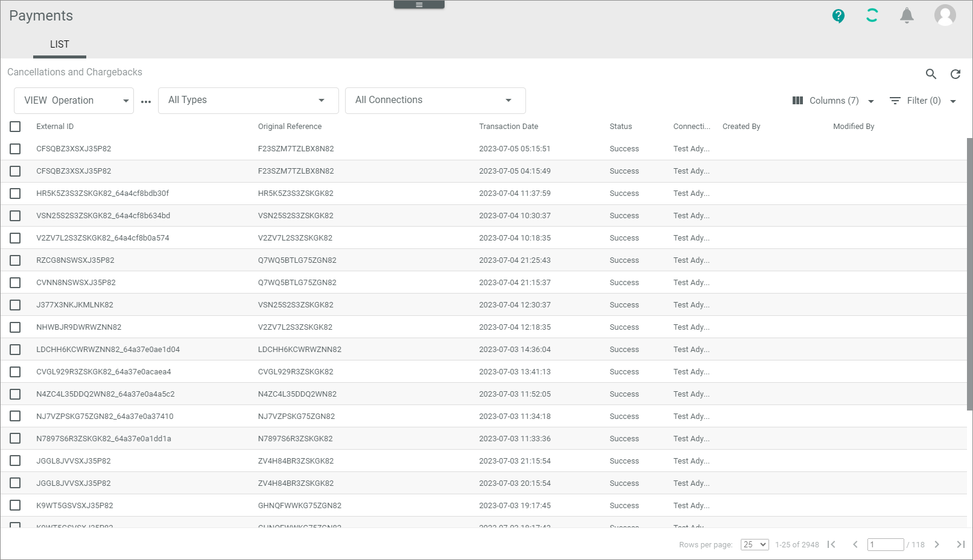Jump to the last page with skip button
Image resolution: width=973 pixels, height=560 pixels.
[x=960, y=544]
